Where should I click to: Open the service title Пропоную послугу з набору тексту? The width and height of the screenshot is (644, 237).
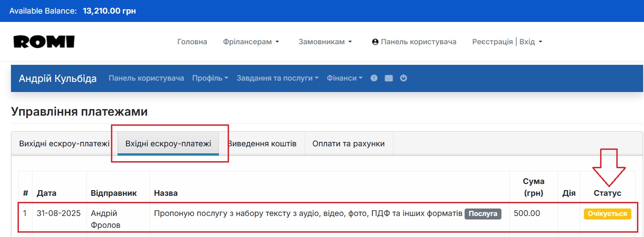(308, 214)
